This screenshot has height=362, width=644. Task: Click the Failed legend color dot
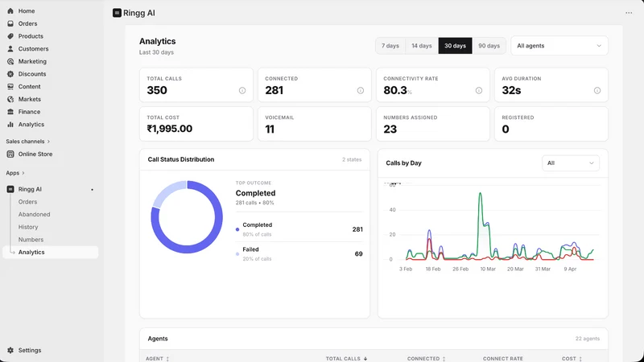click(x=237, y=254)
